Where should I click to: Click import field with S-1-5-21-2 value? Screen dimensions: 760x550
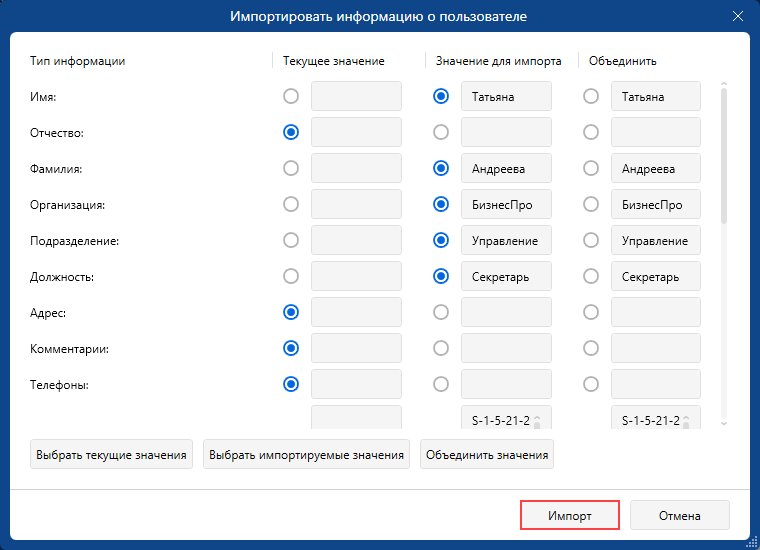pyautogui.click(x=500, y=420)
